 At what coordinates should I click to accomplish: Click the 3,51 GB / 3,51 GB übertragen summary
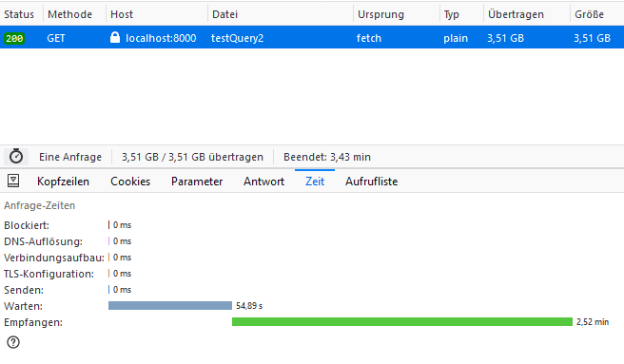(192, 157)
